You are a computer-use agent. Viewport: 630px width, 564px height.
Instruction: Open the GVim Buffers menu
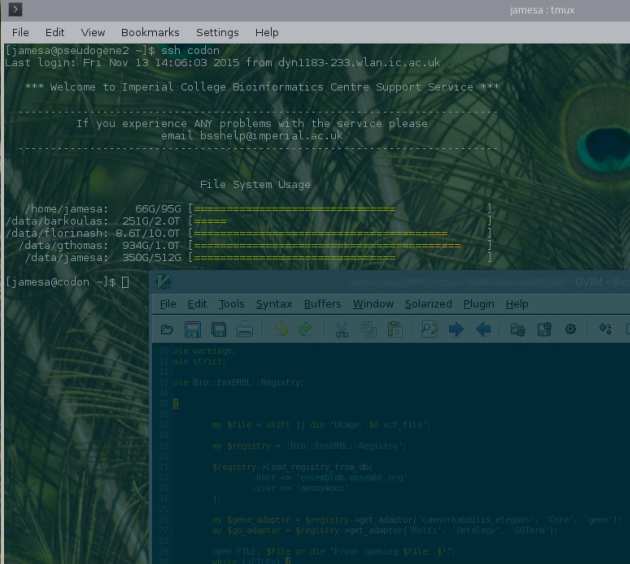tap(322, 304)
